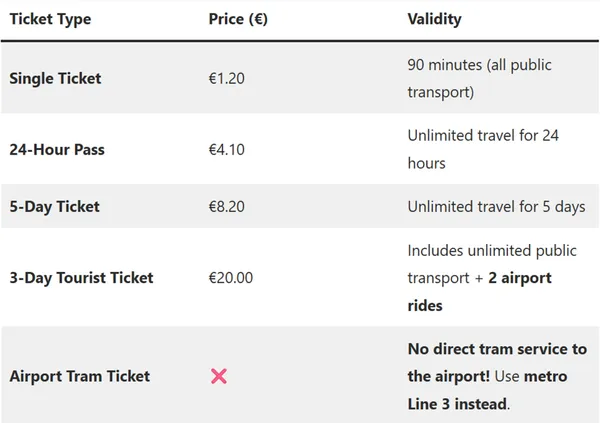Click the €20.00 price cell
The image size is (600, 423).
coord(230,277)
